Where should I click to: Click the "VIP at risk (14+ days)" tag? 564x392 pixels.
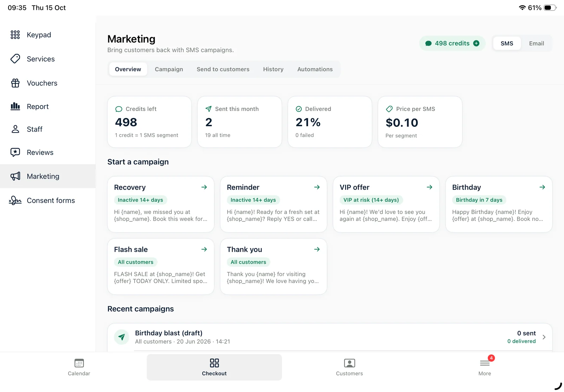click(x=371, y=200)
